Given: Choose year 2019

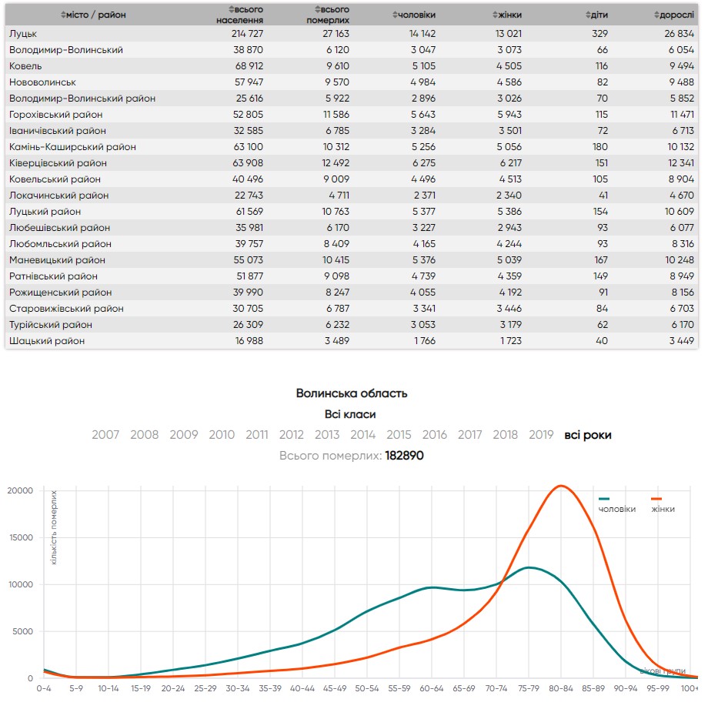Looking at the screenshot, I should tap(541, 435).
